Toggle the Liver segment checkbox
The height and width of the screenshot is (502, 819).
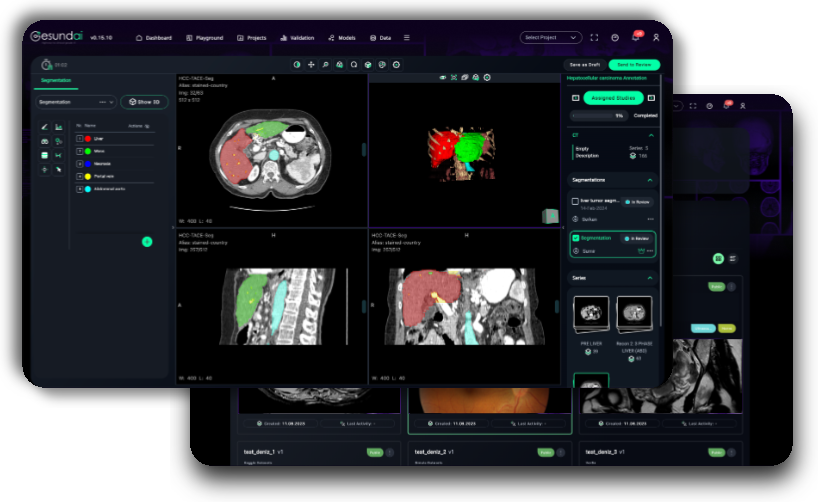[79, 138]
